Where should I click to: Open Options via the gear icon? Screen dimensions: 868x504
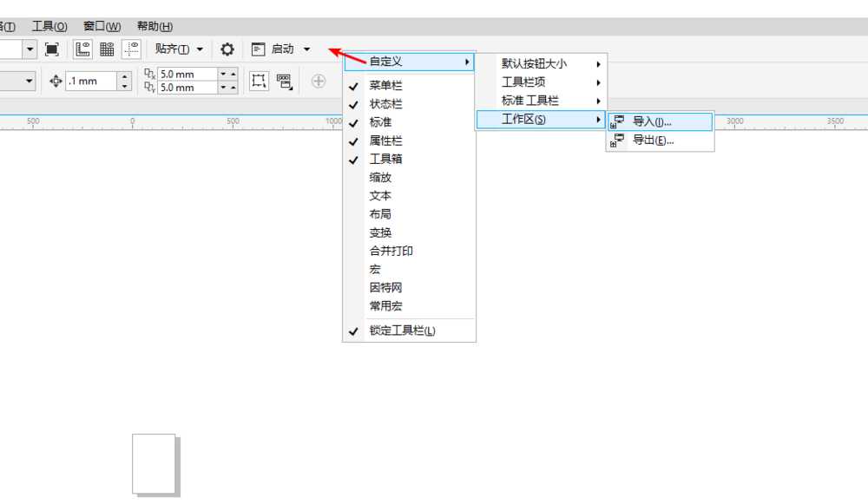pos(226,49)
